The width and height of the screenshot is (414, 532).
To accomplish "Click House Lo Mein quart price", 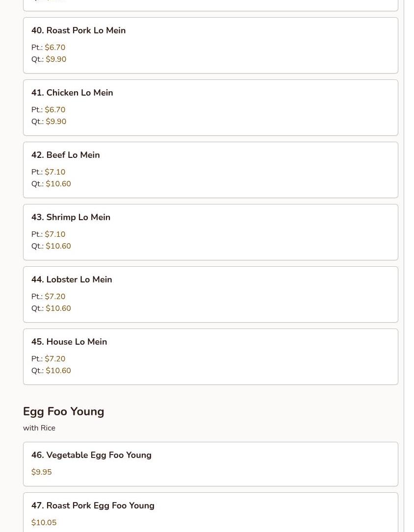I will (58, 371).
